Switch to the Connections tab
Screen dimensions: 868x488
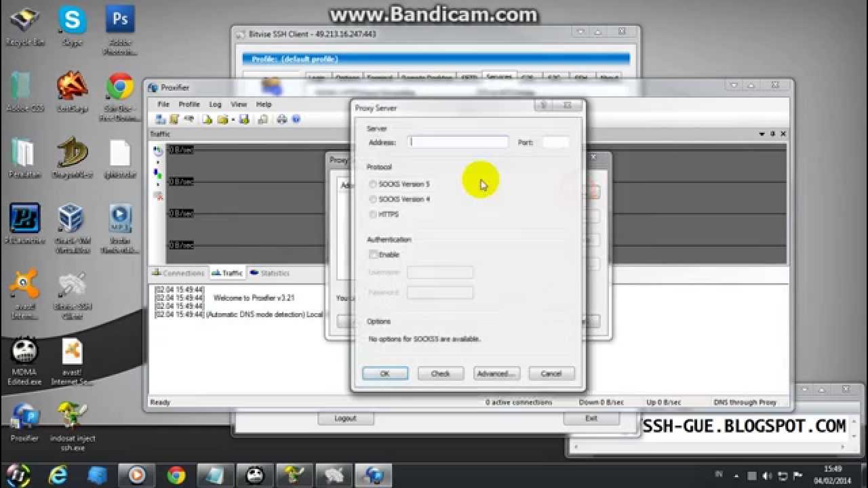coord(178,273)
